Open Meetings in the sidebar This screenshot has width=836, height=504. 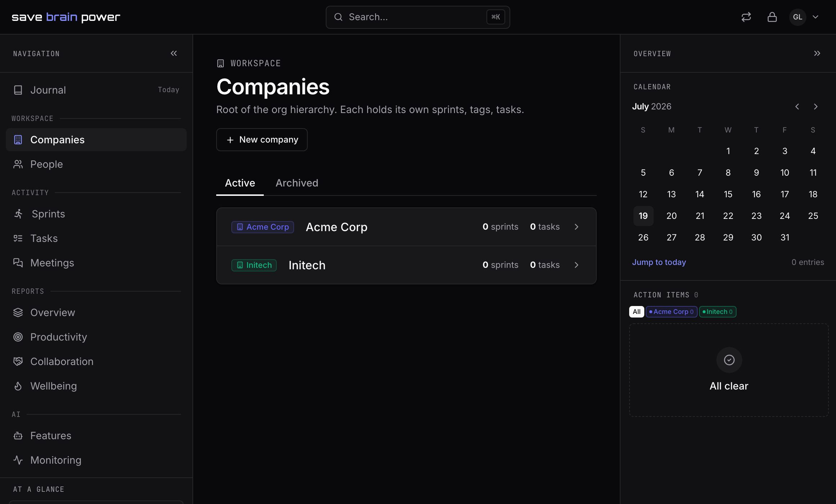click(96, 263)
